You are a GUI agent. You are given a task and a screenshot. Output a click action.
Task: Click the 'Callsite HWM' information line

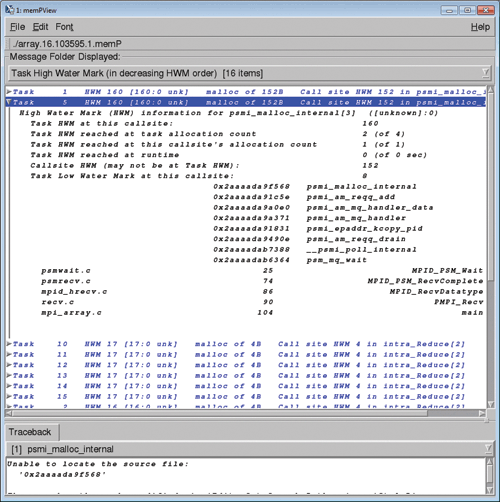click(x=204, y=165)
